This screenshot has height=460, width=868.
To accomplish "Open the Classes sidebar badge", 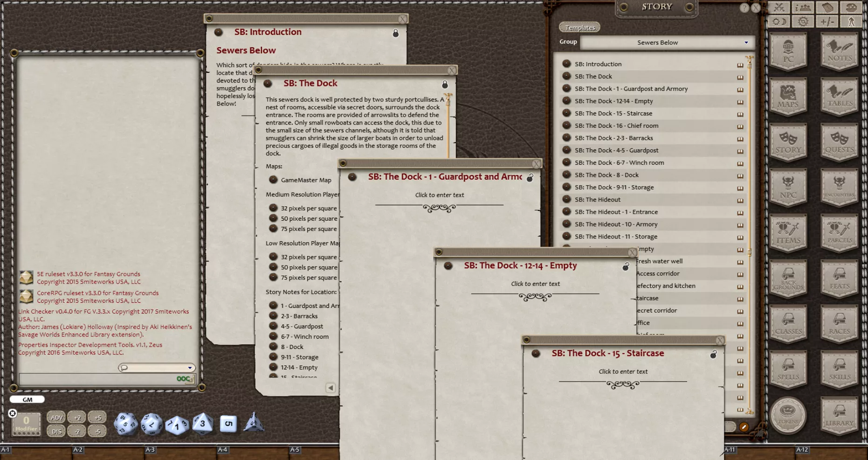I will point(788,324).
